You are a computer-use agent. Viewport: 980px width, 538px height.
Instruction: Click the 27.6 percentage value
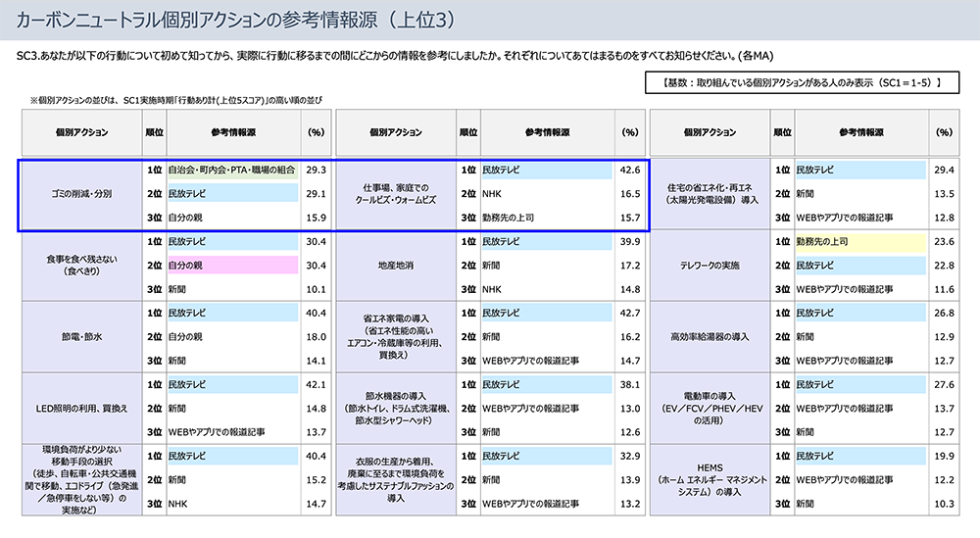[945, 385]
